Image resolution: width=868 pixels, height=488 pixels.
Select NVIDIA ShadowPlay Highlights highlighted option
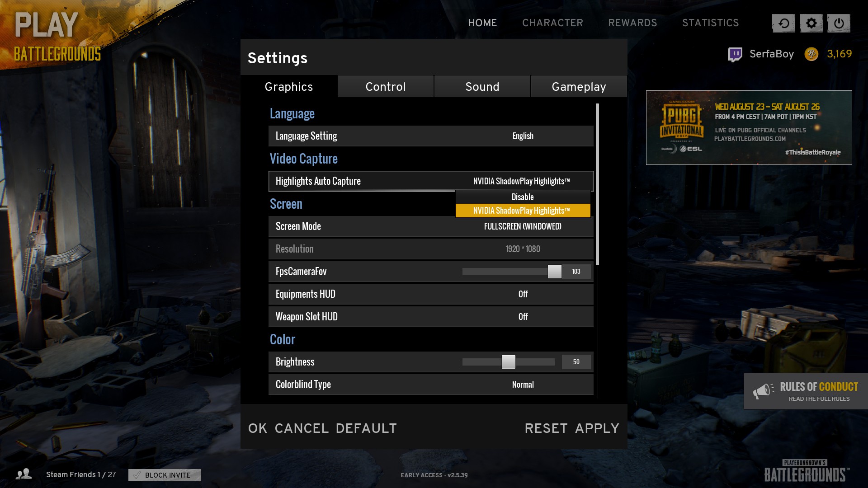pyautogui.click(x=522, y=210)
